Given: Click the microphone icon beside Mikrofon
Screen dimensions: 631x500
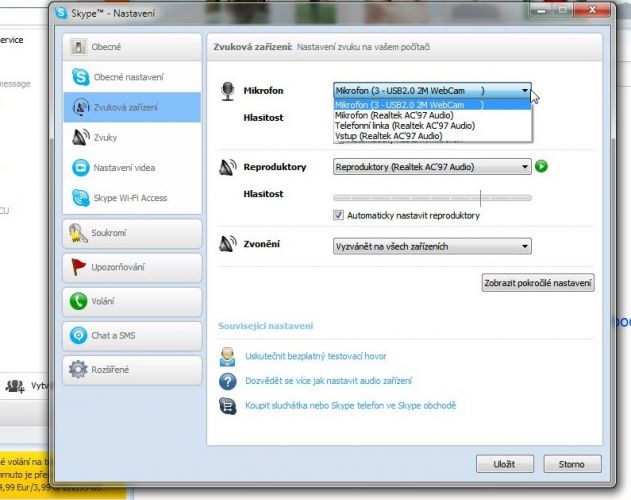Looking at the screenshot, I should click(228, 91).
